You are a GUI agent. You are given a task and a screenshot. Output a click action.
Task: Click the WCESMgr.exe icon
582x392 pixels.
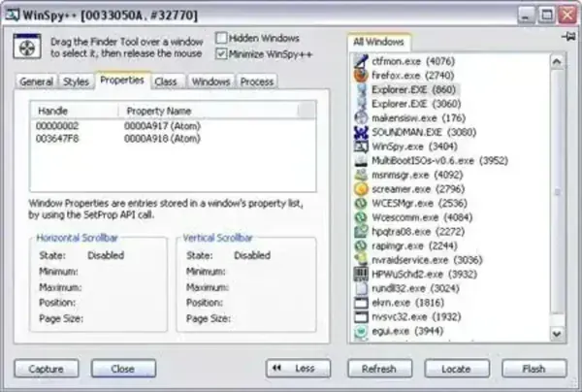click(x=361, y=203)
